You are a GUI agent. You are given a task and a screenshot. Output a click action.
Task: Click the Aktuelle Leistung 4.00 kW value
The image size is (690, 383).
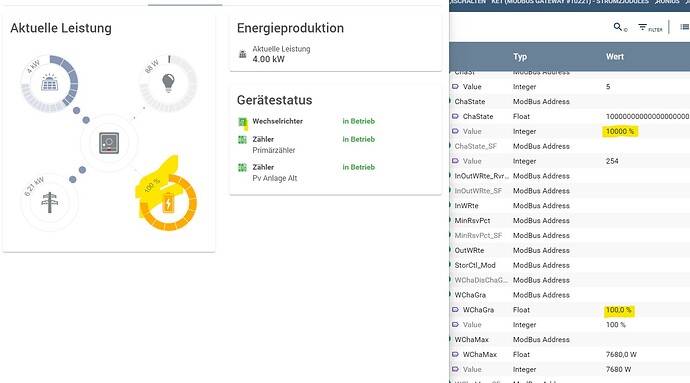[x=268, y=59]
